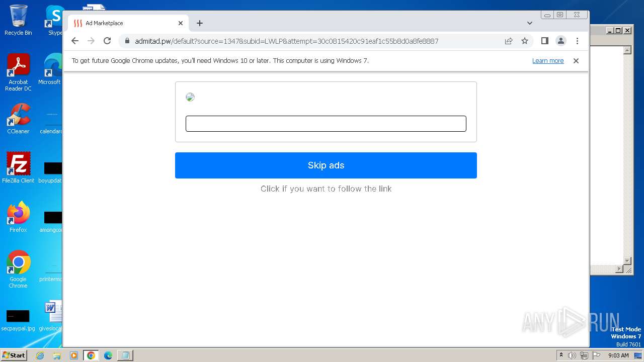Click scroll right arrow in background window
The height and width of the screenshot is (362, 644).
tap(619, 269)
